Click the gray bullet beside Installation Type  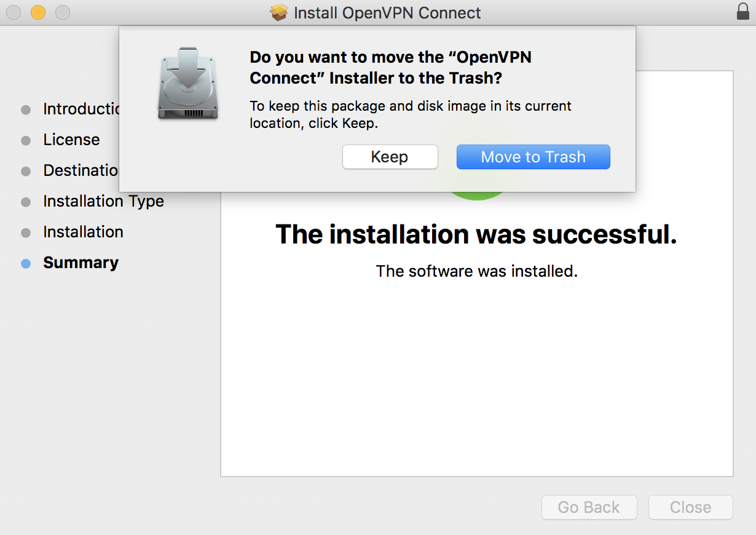pyautogui.click(x=26, y=202)
